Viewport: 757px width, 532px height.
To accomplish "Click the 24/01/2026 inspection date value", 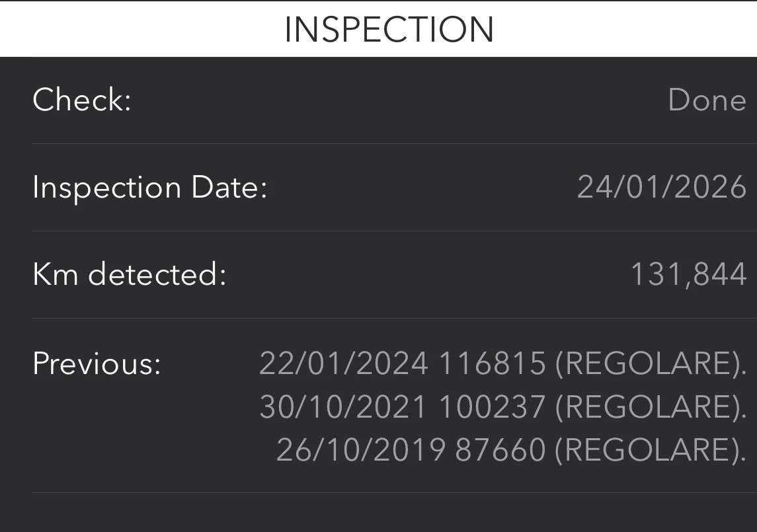I will coord(662,188).
